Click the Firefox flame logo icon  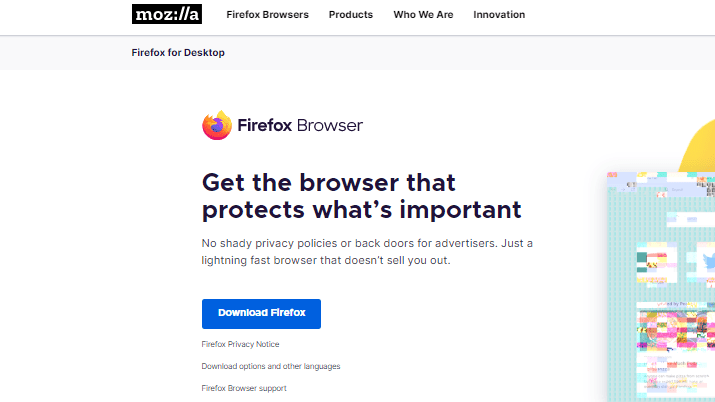click(217, 125)
